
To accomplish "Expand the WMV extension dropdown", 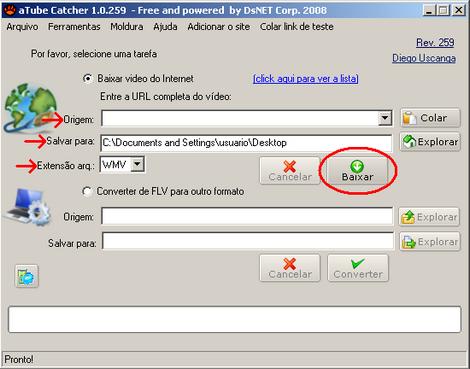I will point(137,164).
